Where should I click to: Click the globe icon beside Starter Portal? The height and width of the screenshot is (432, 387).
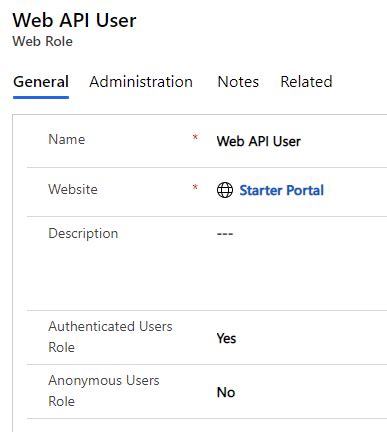(x=225, y=190)
